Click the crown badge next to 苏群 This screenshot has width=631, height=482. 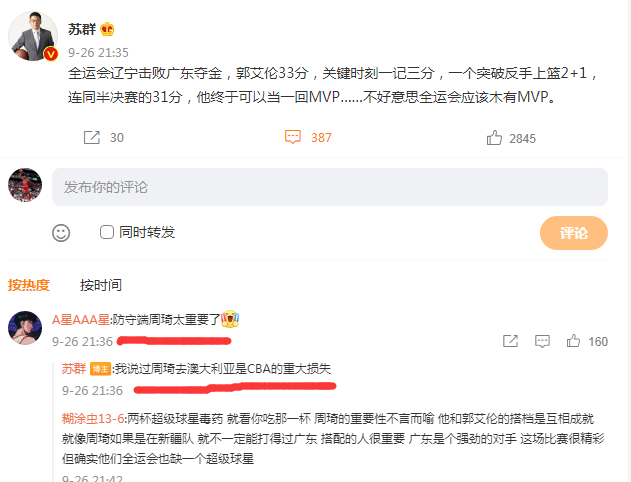pyautogui.click(x=107, y=29)
